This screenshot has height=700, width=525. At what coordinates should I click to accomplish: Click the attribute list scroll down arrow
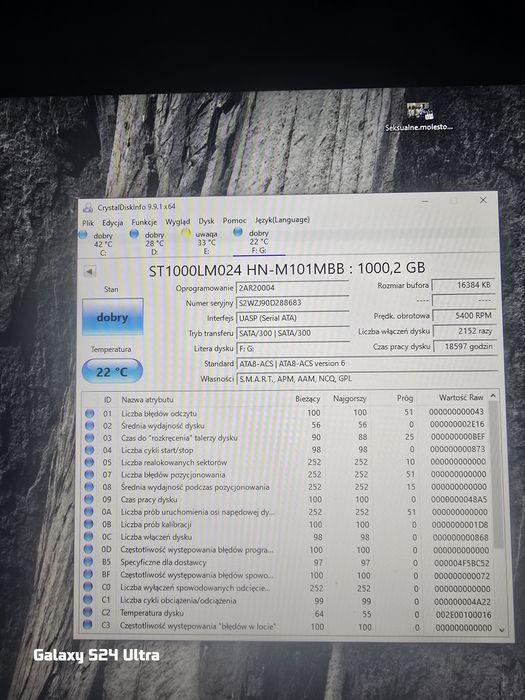502,629
